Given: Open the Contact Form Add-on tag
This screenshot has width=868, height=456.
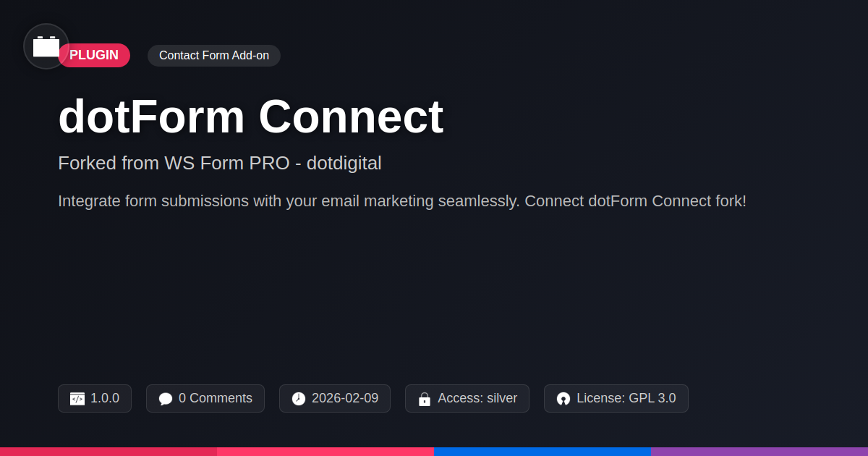Looking at the screenshot, I should (214, 56).
